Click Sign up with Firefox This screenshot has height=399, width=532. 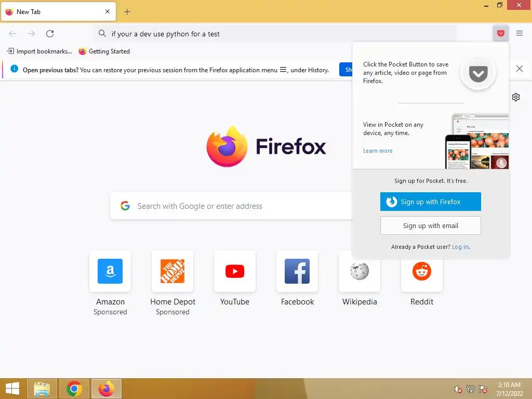coord(430,202)
